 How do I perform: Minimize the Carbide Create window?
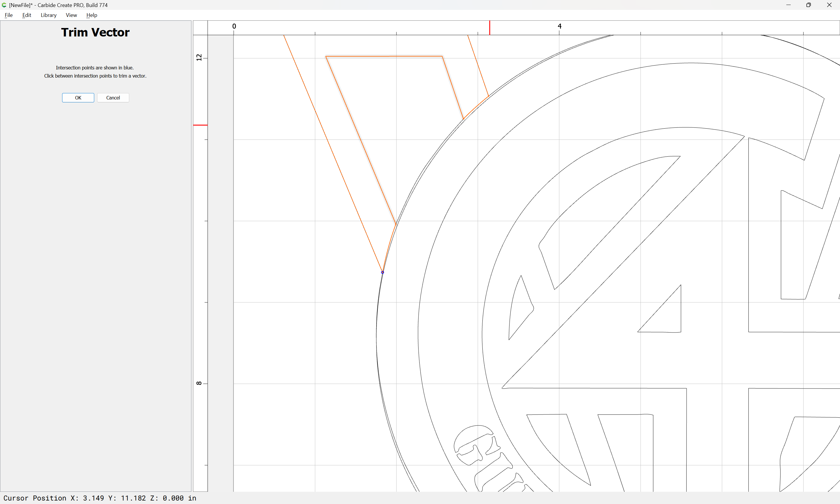788,5
